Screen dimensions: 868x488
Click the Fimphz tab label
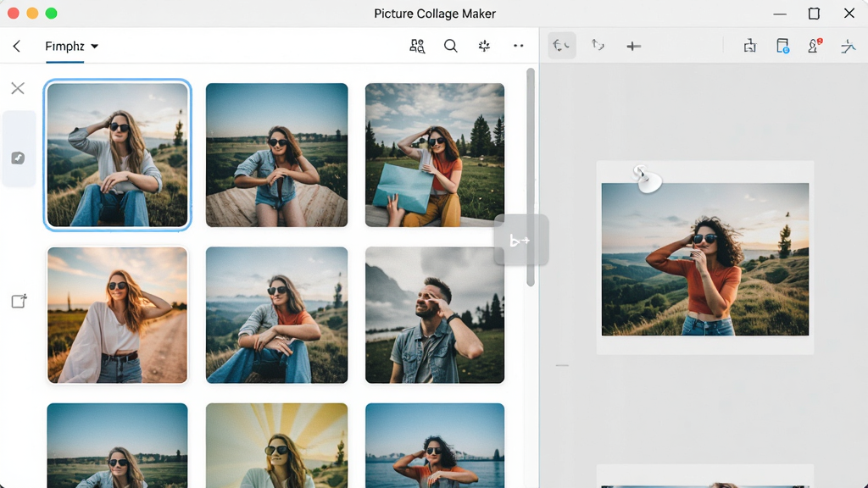(x=64, y=46)
